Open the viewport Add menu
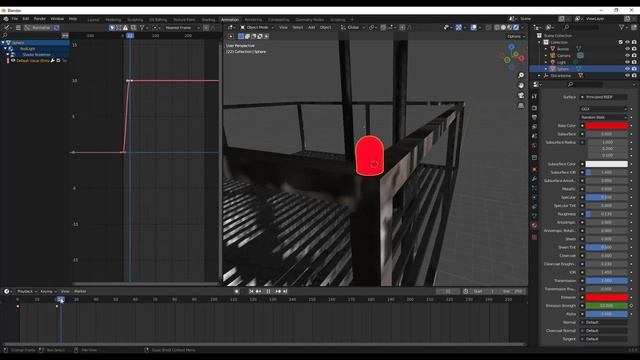The image size is (640, 360). point(311,27)
